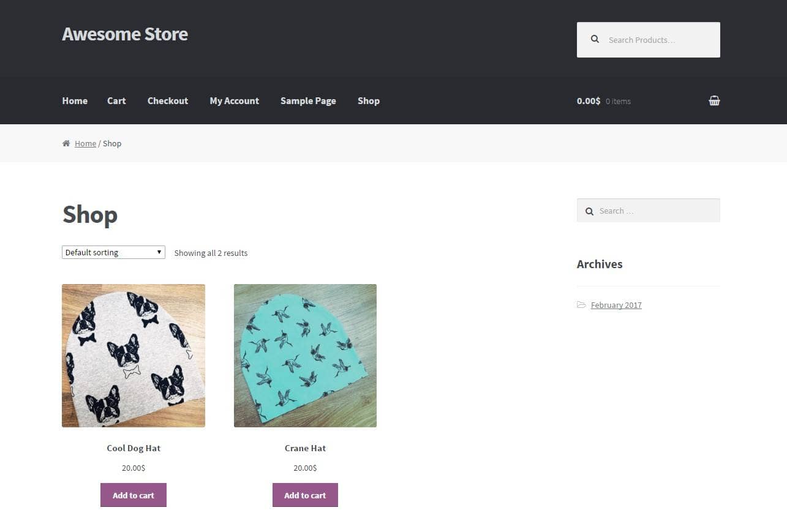The height and width of the screenshot is (532, 787).
Task: Click the '0 items' cart count text
Action: 618,102
